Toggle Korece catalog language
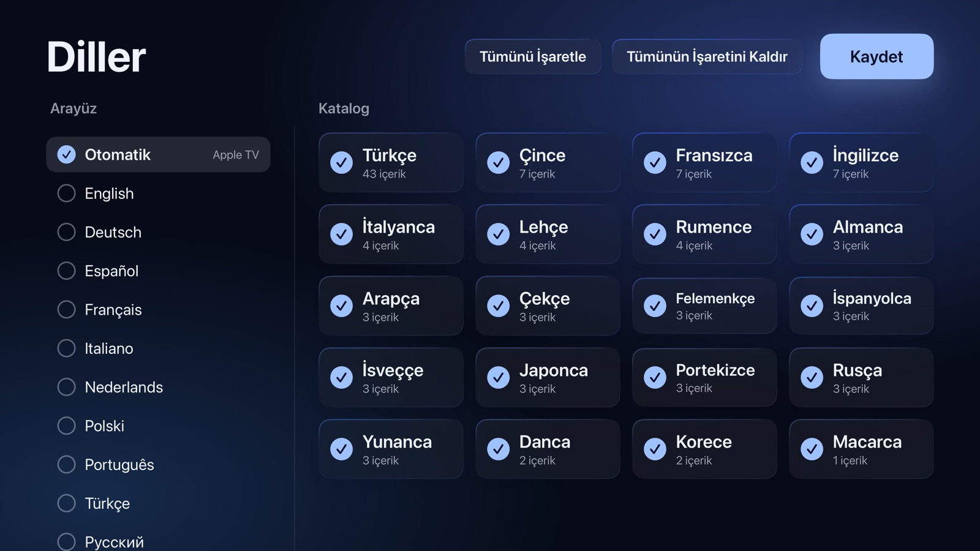Viewport: 980px width, 551px height. point(704,449)
